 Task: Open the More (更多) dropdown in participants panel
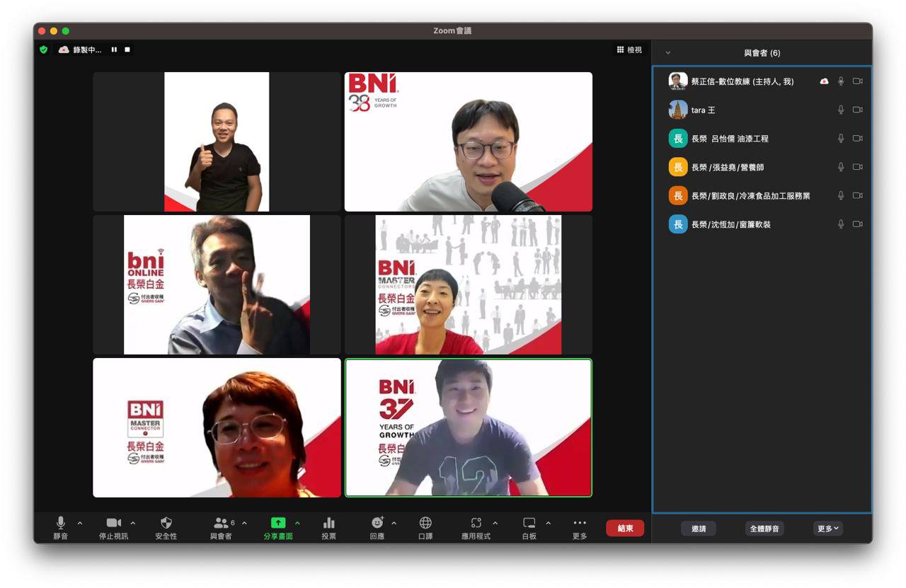[828, 529]
